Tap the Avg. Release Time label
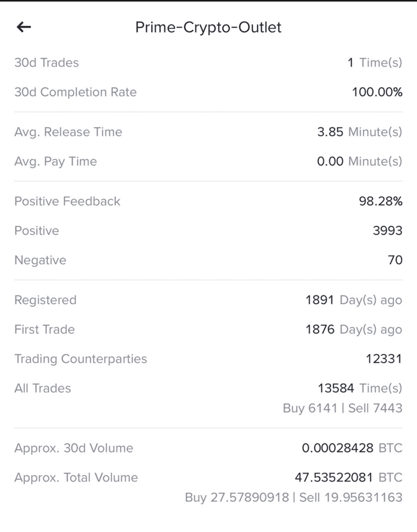The height and width of the screenshot is (532, 417). [68, 132]
